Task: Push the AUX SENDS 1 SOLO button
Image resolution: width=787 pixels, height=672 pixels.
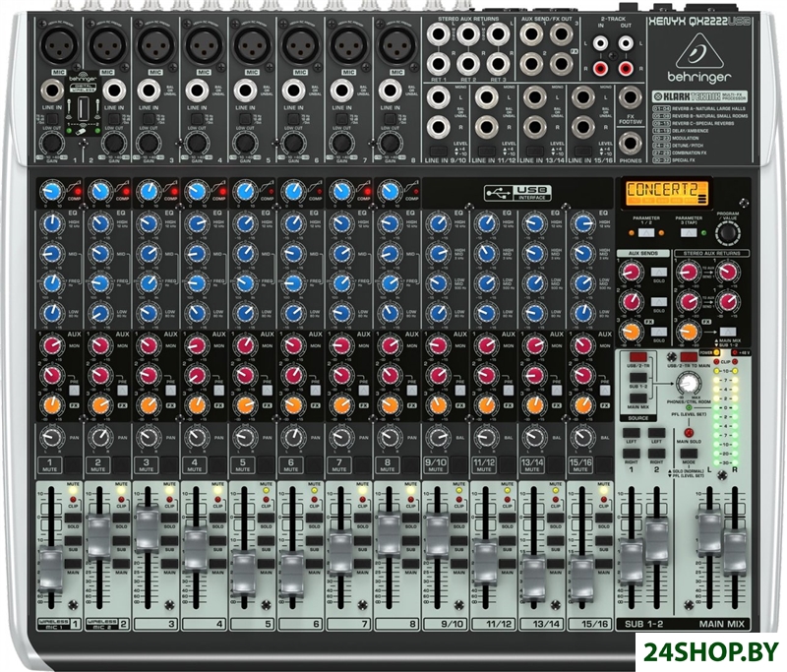Action: pos(659,272)
